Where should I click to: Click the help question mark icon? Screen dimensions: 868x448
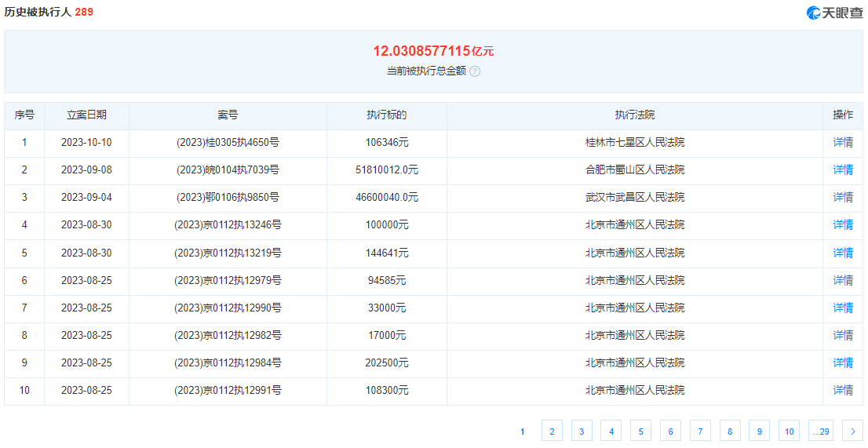[475, 71]
